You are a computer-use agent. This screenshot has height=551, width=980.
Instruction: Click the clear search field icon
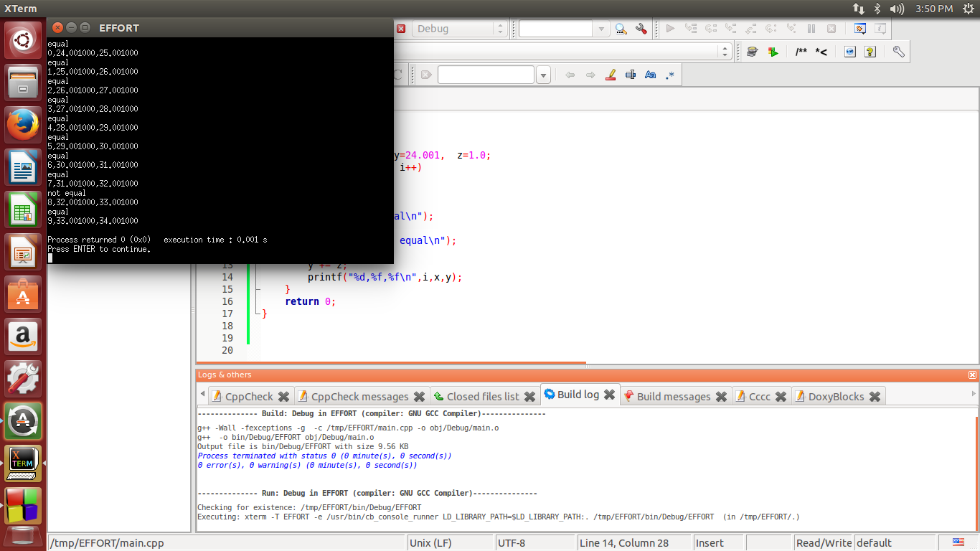click(426, 75)
